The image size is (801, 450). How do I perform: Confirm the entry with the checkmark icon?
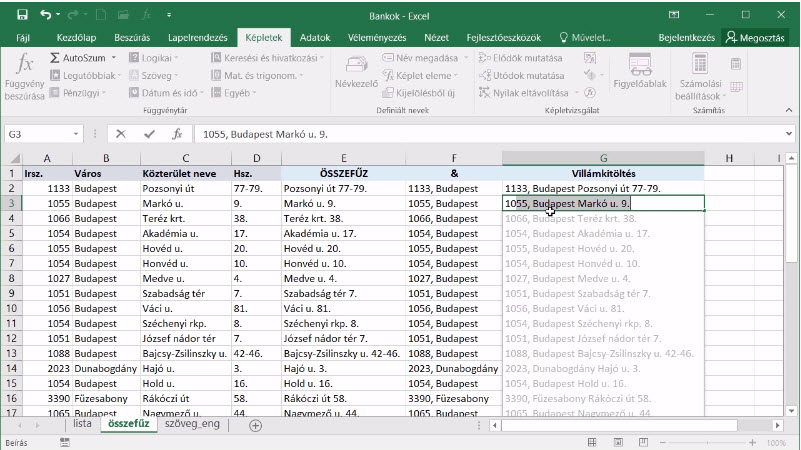[x=149, y=134]
